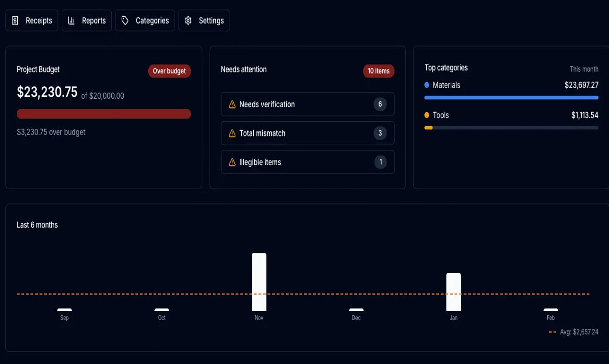
Task: Click the Materials spending progress bar
Action: tap(511, 98)
